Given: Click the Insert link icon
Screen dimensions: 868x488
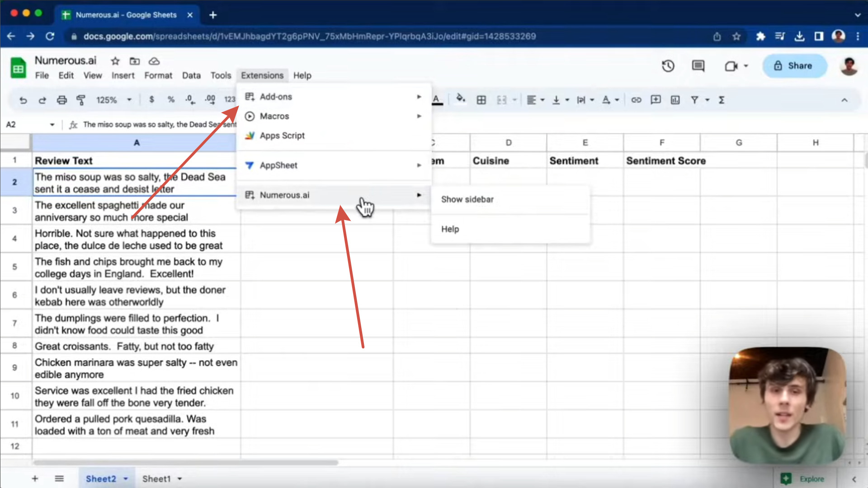Looking at the screenshot, I should 636,100.
